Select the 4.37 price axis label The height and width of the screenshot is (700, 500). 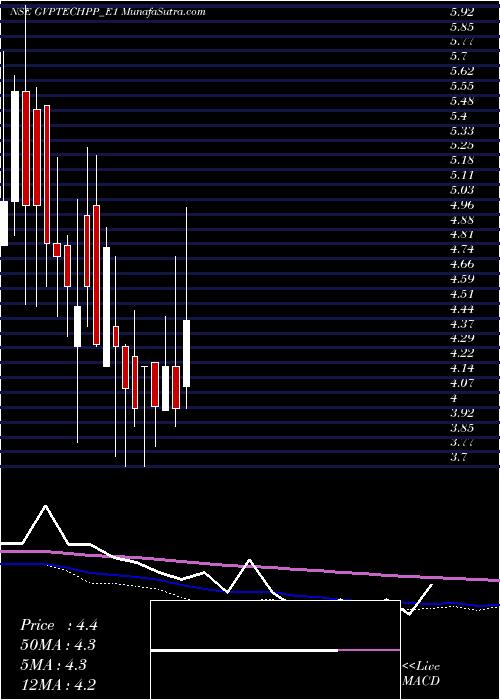[462, 323]
